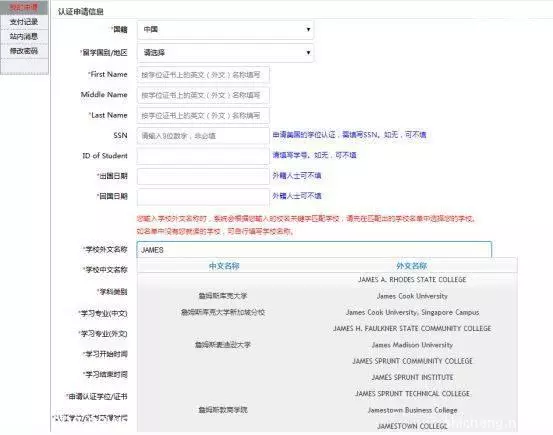The width and height of the screenshot is (553, 435).
Task: Click Chinese name 詹姆斯麦迪逊大学
Action: pos(223,345)
